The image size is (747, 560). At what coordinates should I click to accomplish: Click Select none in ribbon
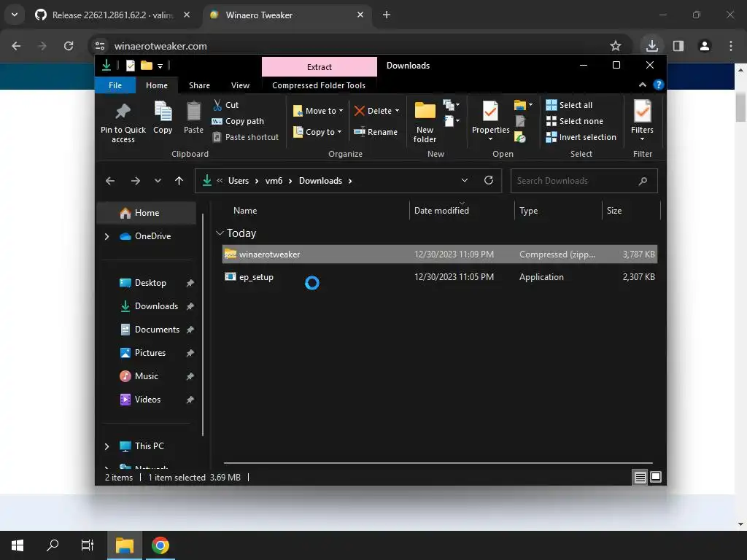point(575,121)
